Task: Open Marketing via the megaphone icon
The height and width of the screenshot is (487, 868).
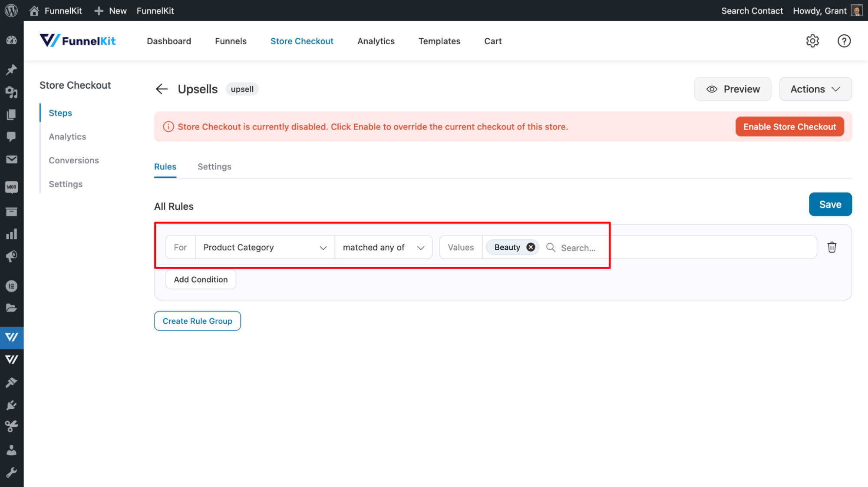Action: (12, 256)
